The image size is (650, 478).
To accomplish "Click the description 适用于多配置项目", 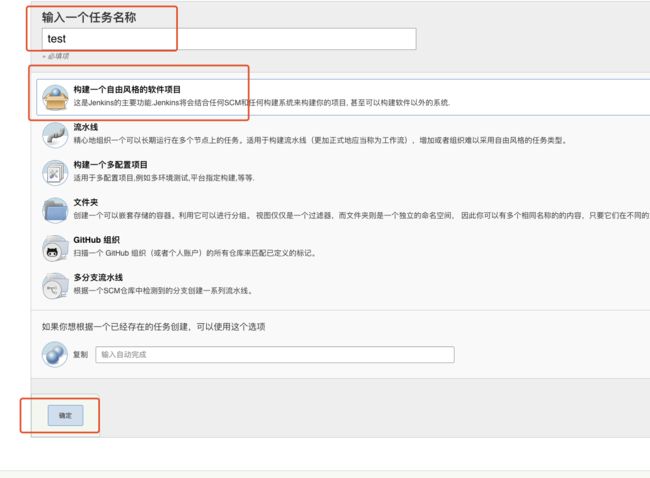I will 164,178.
